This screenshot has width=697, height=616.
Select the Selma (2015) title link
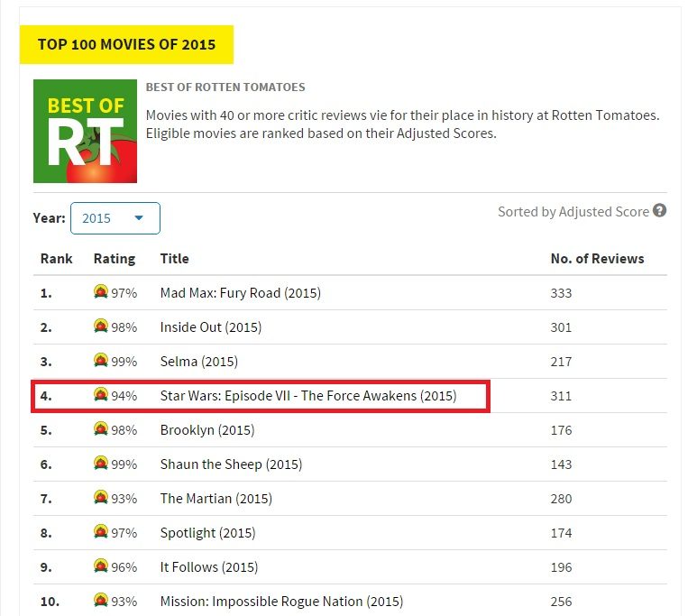pyautogui.click(x=198, y=362)
